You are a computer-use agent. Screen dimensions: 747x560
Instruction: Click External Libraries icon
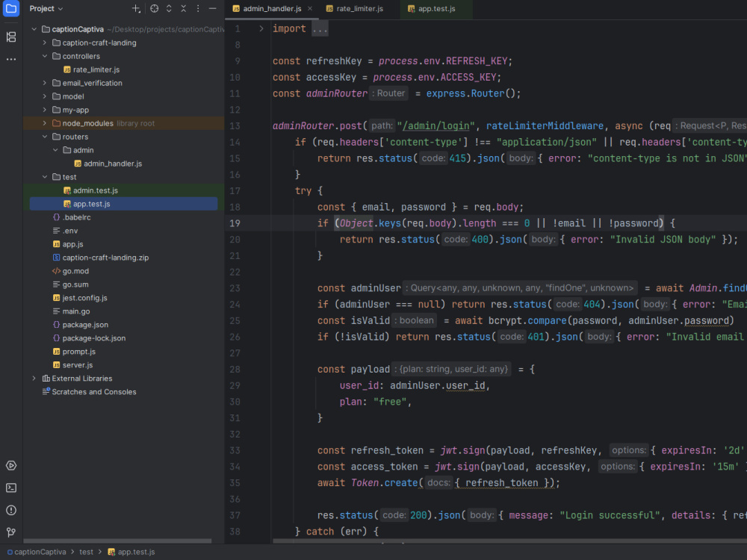point(46,379)
